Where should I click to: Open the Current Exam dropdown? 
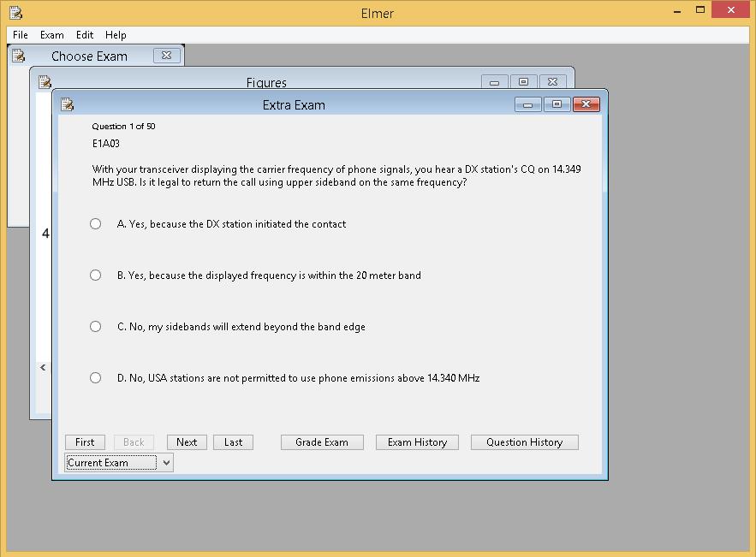pyautogui.click(x=118, y=462)
